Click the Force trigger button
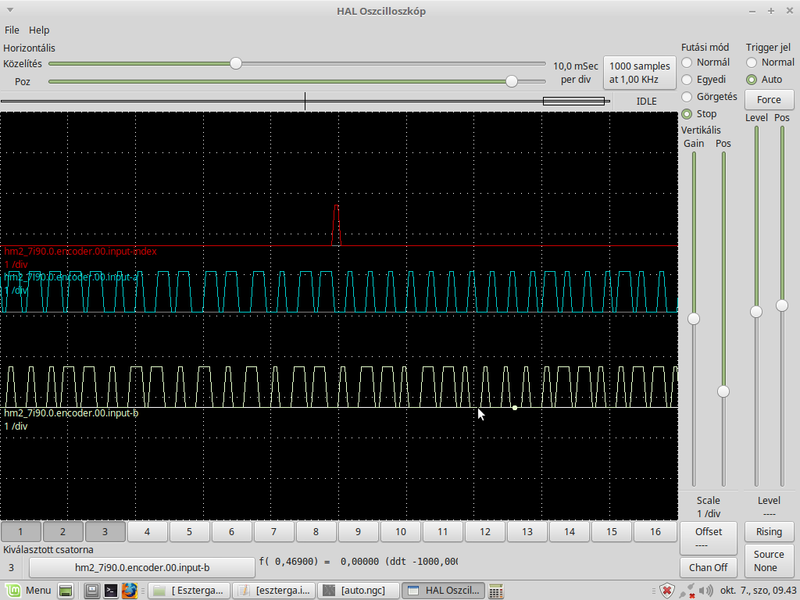 (769, 99)
